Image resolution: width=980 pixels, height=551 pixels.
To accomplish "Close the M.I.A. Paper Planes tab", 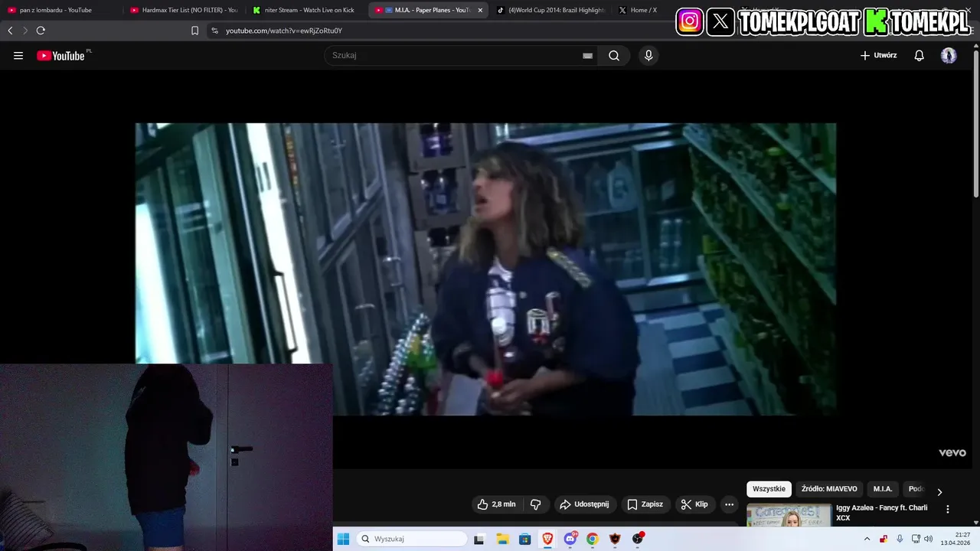I will click(x=480, y=10).
